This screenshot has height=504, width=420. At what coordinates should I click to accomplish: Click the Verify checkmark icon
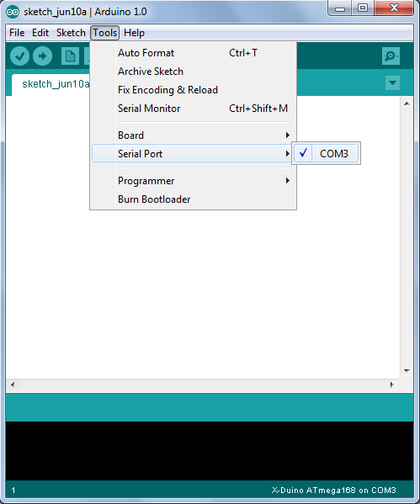(x=19, y=56)
